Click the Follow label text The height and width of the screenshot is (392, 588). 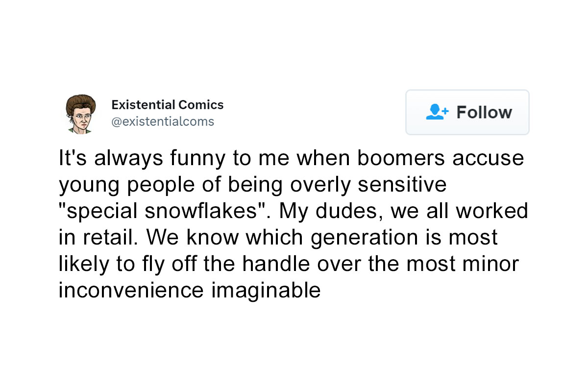tap(484, 112)
